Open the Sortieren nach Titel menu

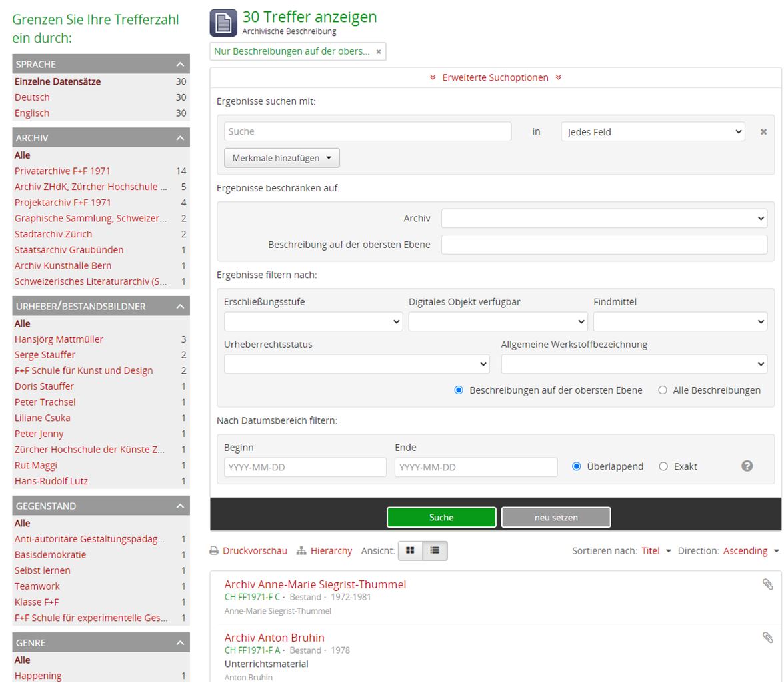pyautogui.click(x=656, y=551)
